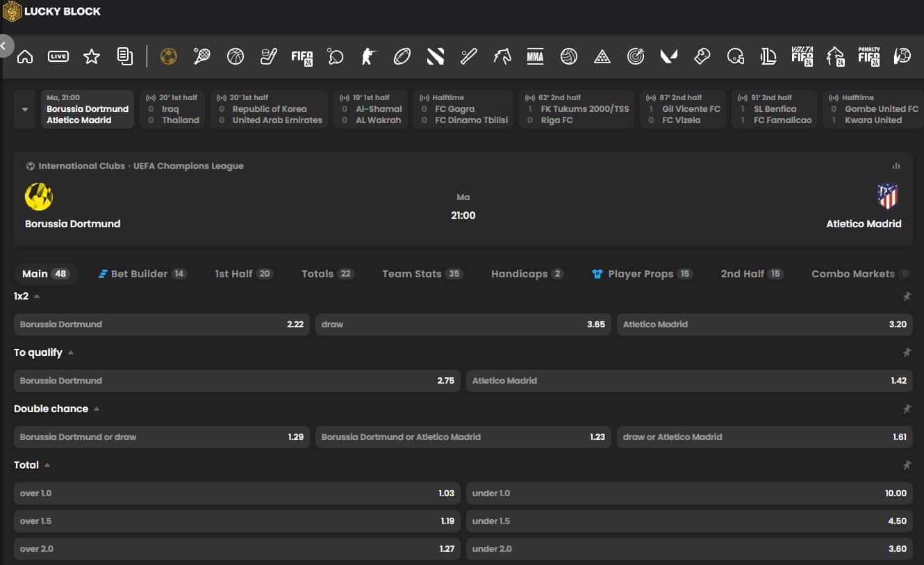Open the SL Benfica vs FC Famalicao match
Image resolution: width=924 pixels, height=565 pixels.
tap(774, 110)
